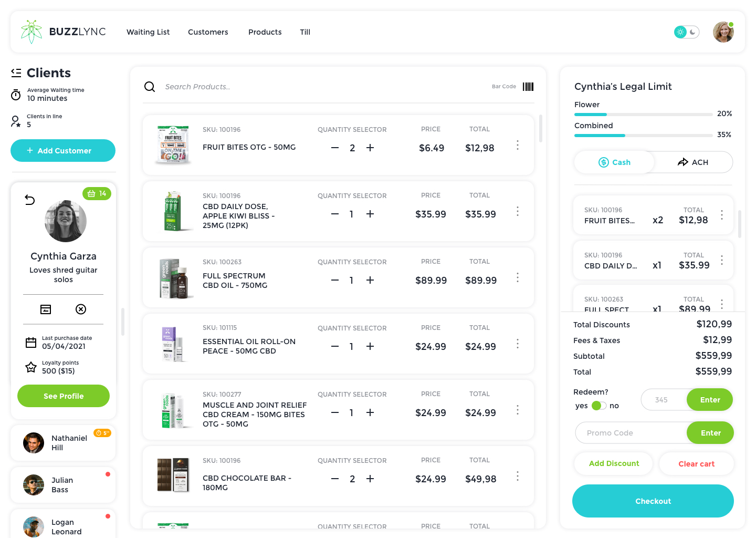
Task: Click the undo arrow on Cynthia's card
Action: click(x=30, y=200)
